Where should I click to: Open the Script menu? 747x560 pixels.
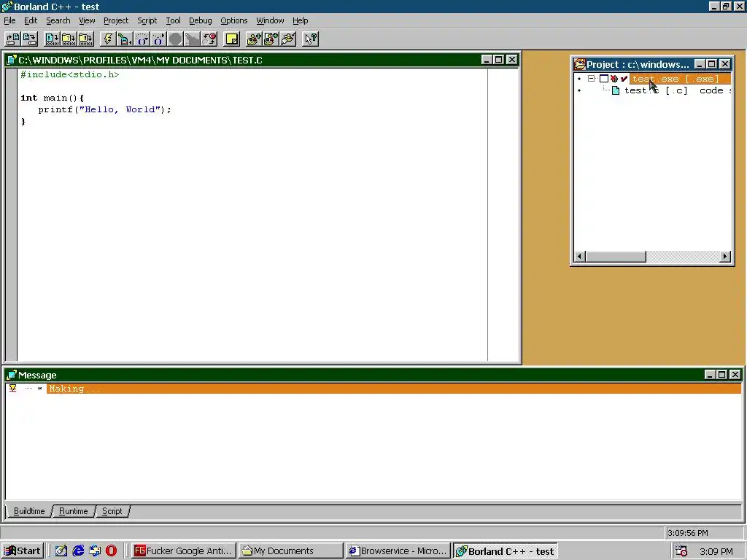tap(147, 20)
